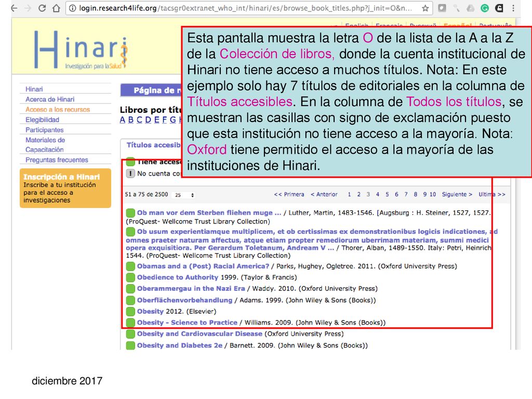Open Chrome three-dot menu
This screenshot has height=399, width=532.
click(x=513, y=8)
